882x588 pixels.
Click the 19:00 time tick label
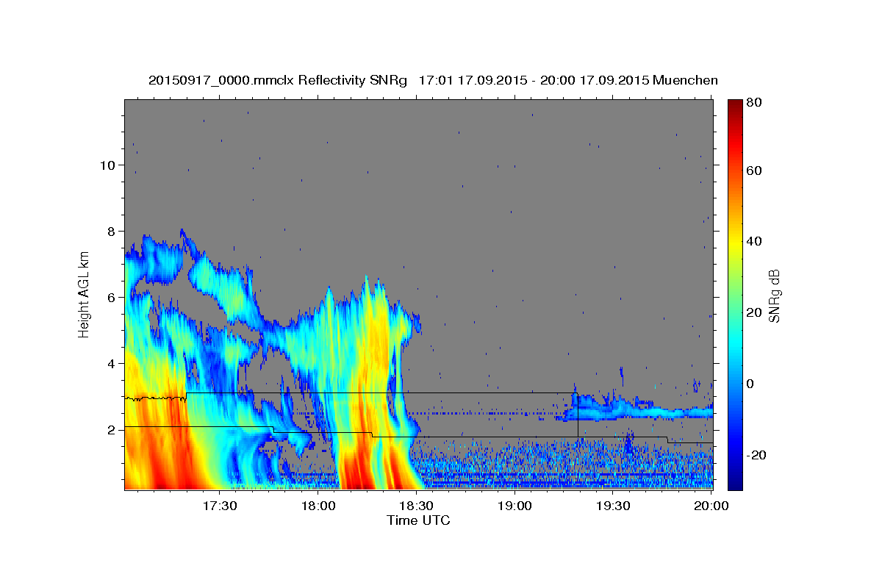coord(514,506)
